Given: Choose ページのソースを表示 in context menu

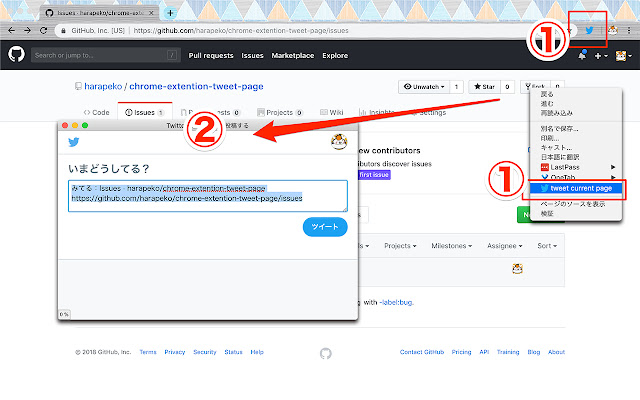Looking at the screenshot, I should point(573,204).
